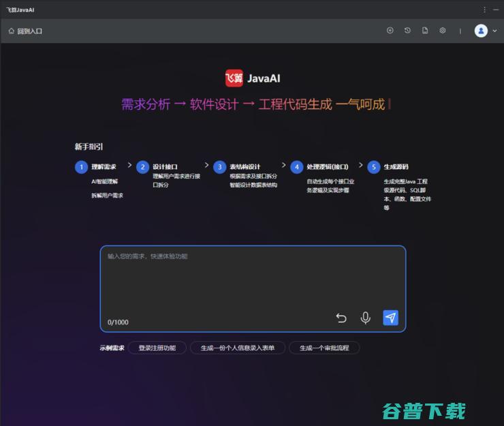The height and width of the screenshot is (426, 504).
Task: Open the document file icon in toolbar
Action: click(x=425, y=31)
